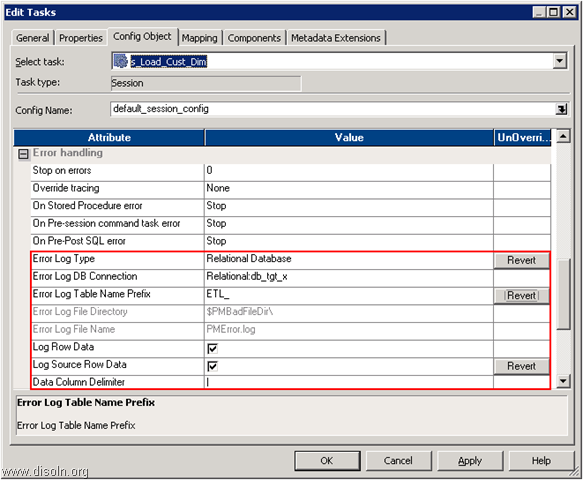Click the vertical scrollbar thumb of attribute list

click(x=563, y=294)
